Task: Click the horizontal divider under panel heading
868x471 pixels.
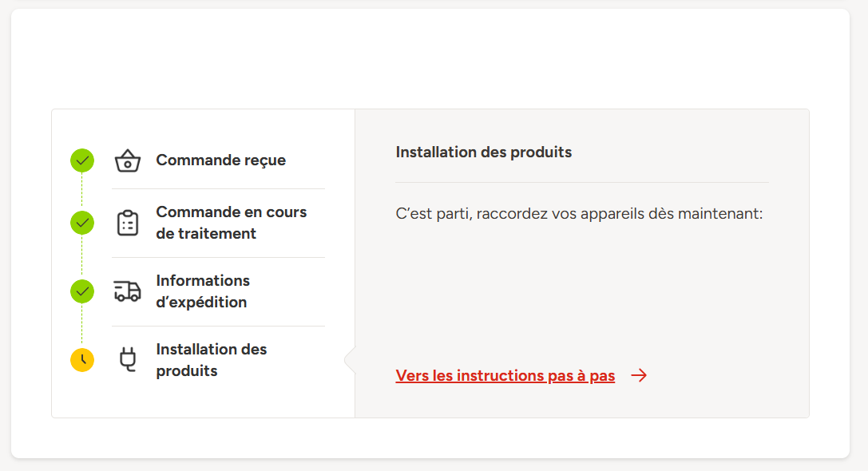Action: click(581, 183)
